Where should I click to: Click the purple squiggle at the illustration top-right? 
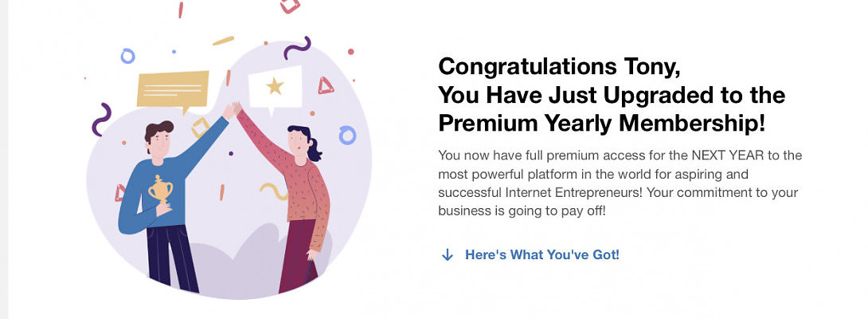point(297,49)
